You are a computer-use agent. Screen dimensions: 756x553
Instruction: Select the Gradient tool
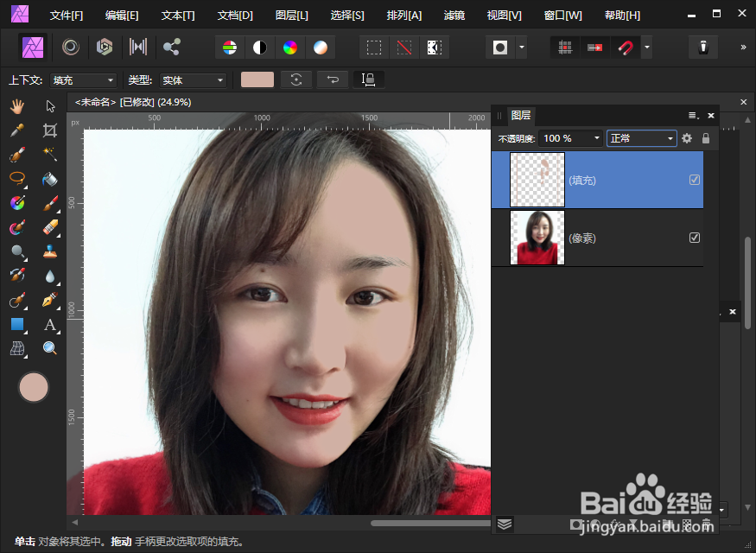click(17, 203)
